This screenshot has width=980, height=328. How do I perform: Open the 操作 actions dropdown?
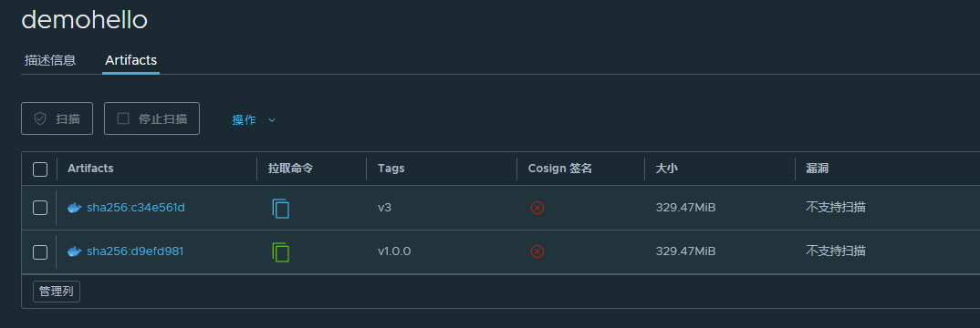tap(254, 119)
